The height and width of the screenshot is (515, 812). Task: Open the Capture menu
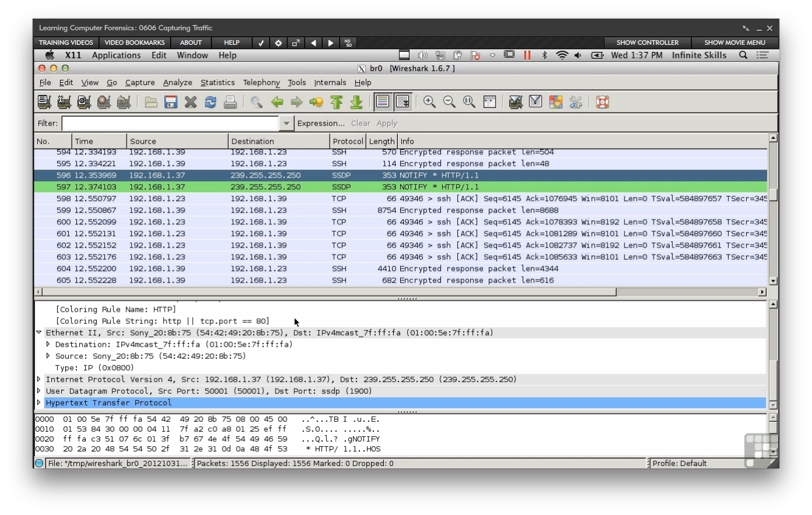pos(140,83)
